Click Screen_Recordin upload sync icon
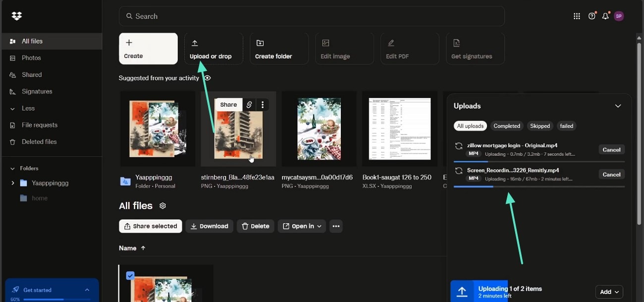Viewport: 644px width, 302px height. pyautogui.click(x=459, y=171)
